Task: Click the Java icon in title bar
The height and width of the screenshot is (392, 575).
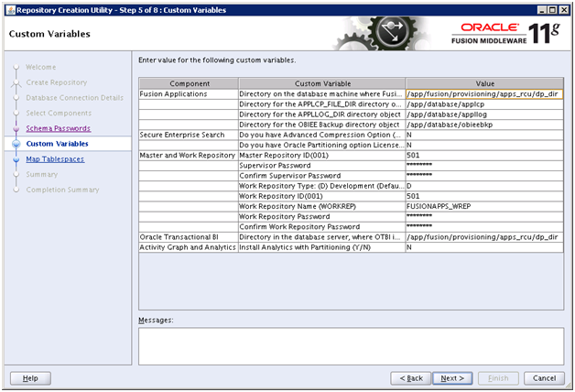Action: pos(11,10)
